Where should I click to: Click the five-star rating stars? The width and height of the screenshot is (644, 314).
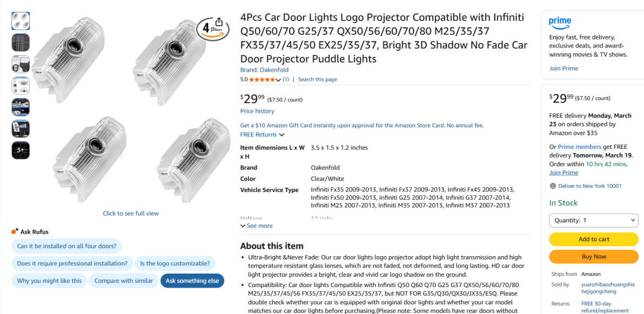click(x=261, y=79)
